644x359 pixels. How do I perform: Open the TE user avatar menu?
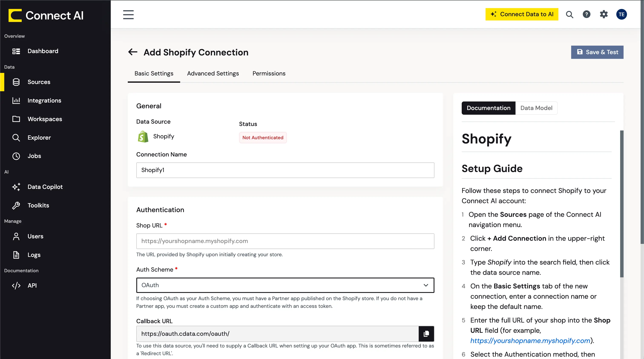(x=621, y=14)
